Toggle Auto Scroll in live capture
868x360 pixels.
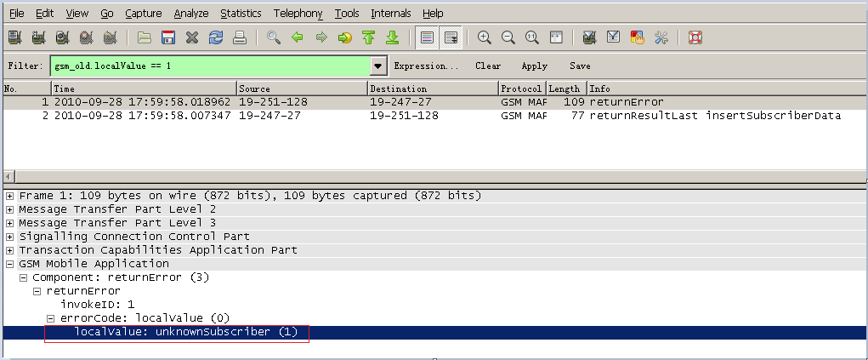(451, 37)
